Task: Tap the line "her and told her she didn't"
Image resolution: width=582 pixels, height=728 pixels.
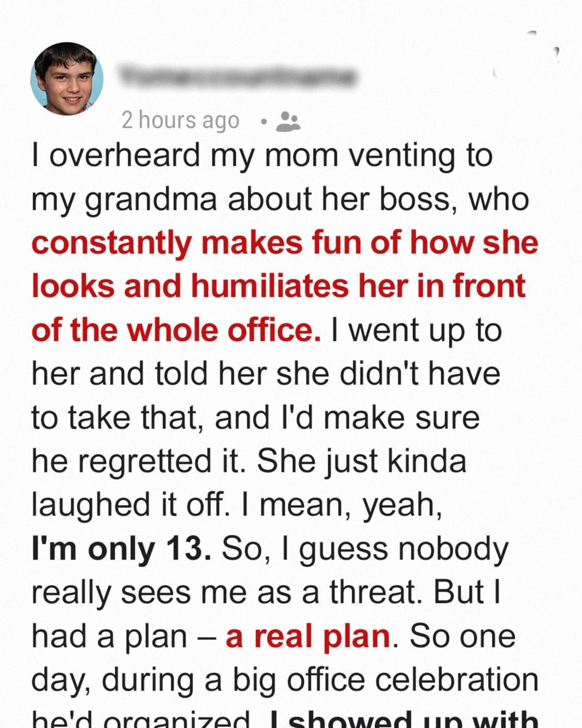Action: (x=266, y=374)
